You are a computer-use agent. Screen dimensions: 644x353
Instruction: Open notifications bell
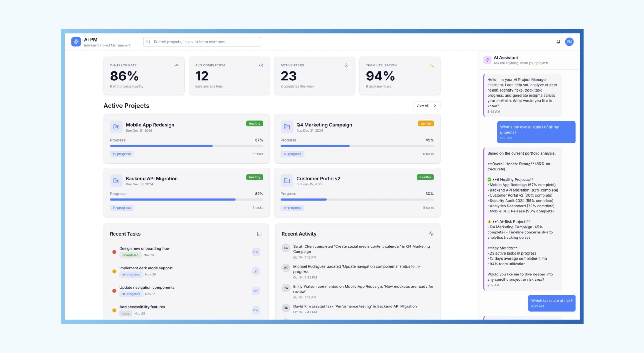[x=558, y=42]
